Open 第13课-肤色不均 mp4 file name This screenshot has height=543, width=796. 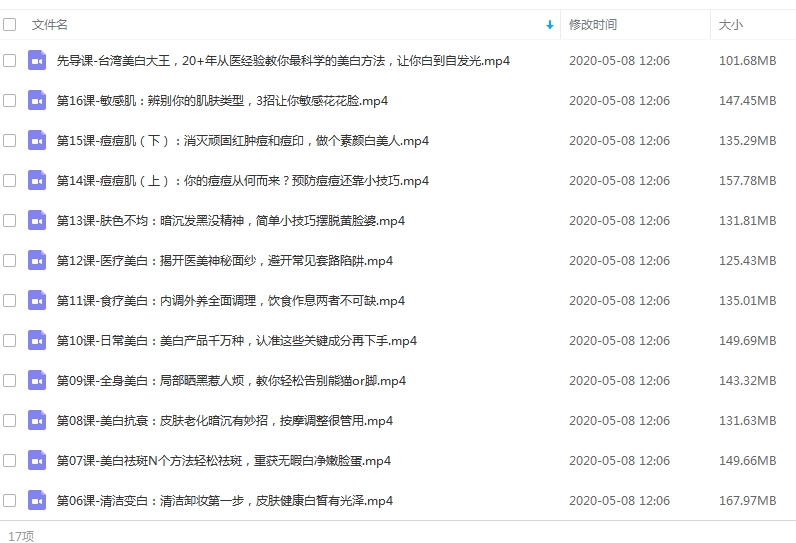230,221
